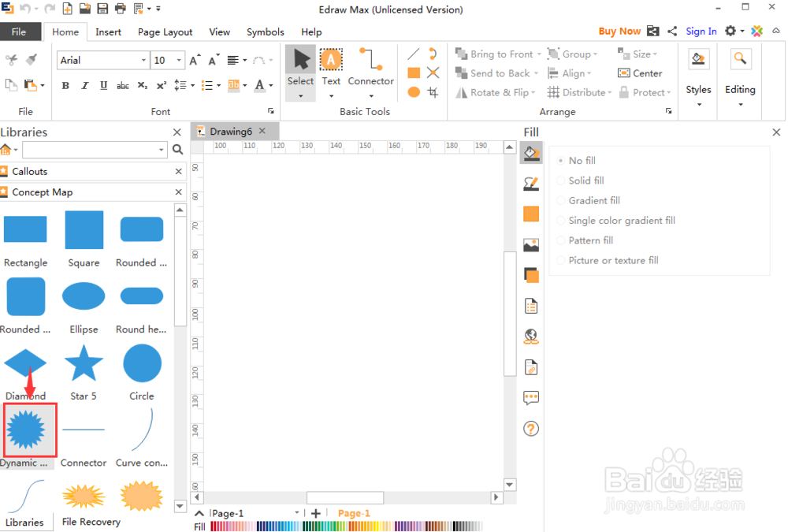Viewport: 788px width, 532px height.
Task: Select the Star 5 shape thumbnail
Action: point(84,363)
